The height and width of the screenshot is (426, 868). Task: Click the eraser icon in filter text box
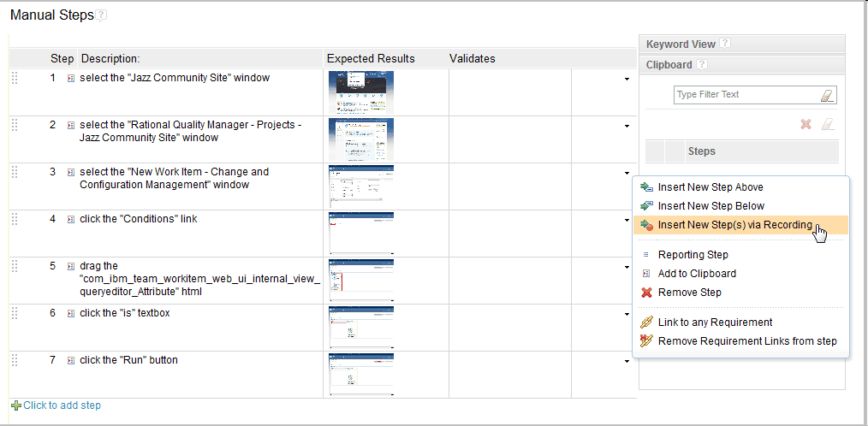click(826, 95)
